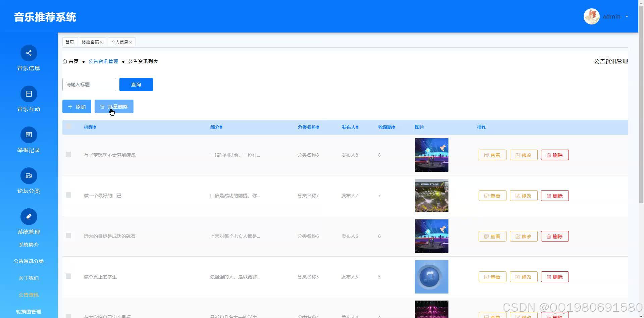Open the 举报记录 sidebar icon

tap(29, 135)
